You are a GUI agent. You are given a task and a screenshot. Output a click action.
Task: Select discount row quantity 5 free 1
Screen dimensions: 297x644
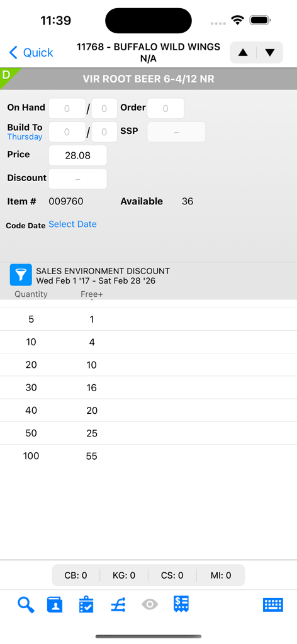pos(148,319)
